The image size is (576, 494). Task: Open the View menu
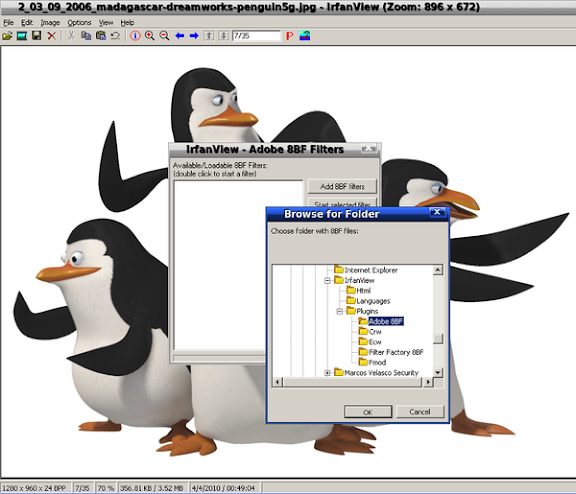(106, 23)
